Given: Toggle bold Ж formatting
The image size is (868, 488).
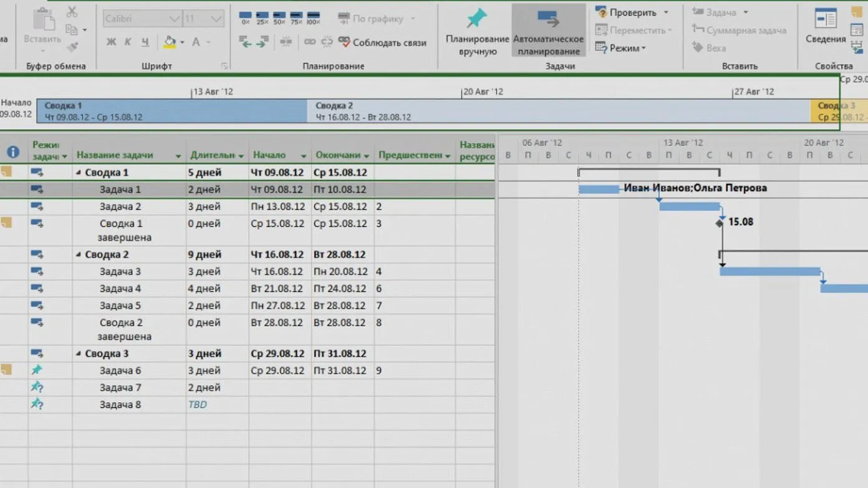Looking at the screenshot, I should click(x=111, y=42).
